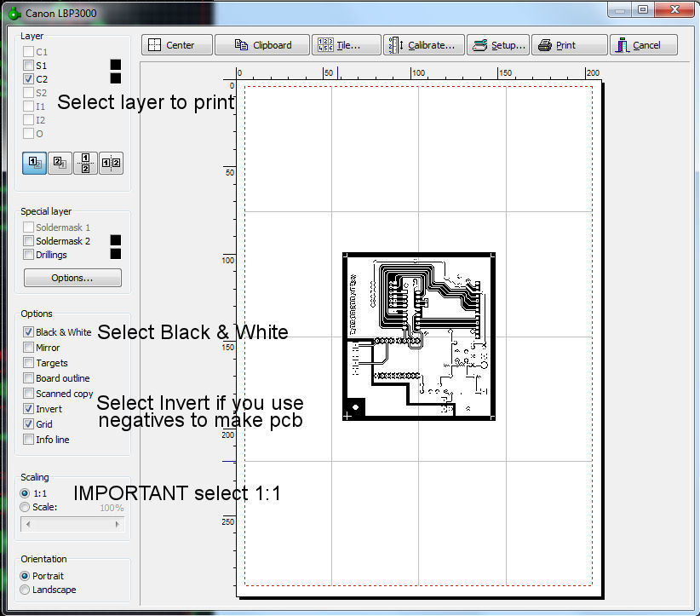Image resolution: width=700 pixels, height=616 pixels.
Task: Enable Drillings checkbox
Action: point(29,255)
